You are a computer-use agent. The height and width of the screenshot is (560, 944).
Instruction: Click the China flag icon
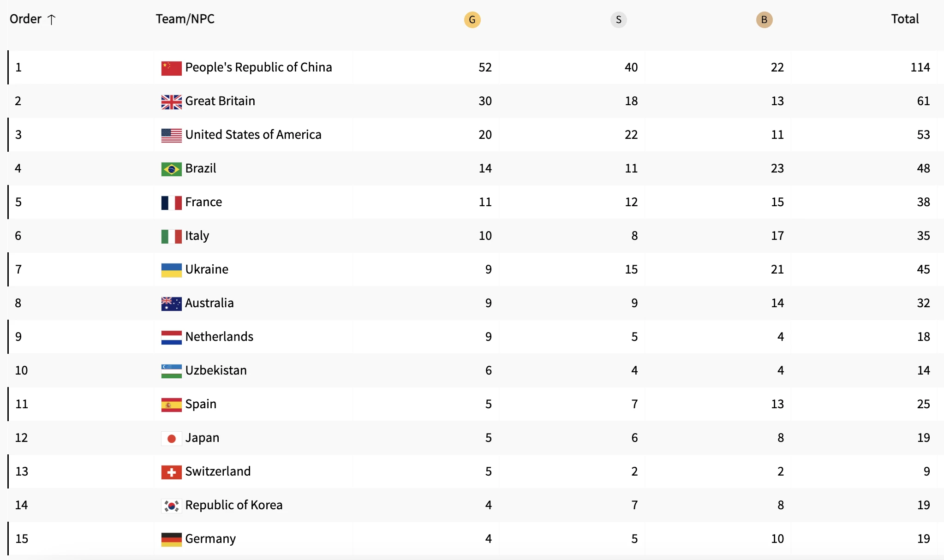pyautogui.click(x=171, y=68)
